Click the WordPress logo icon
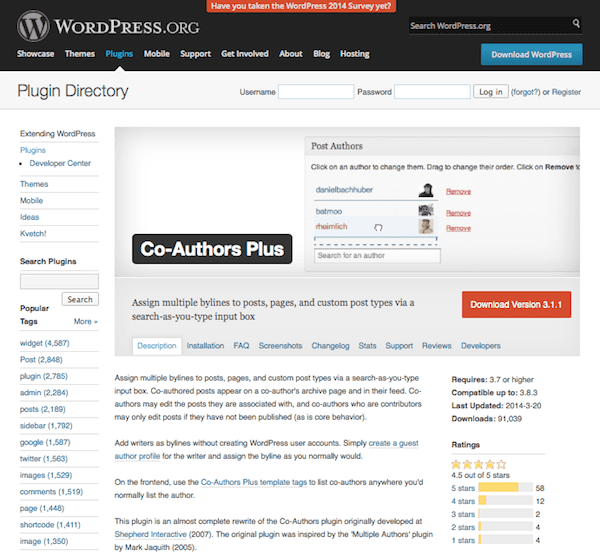 [32, 25]
